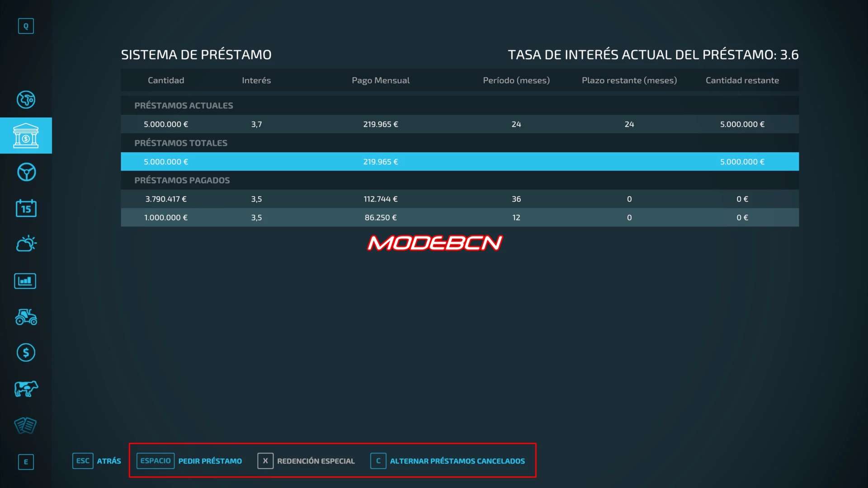Toggle Alternar Préstamos Cancelados
Image resolution: width=868 pixels, height=488 pixels.
[x=448, y=461]
